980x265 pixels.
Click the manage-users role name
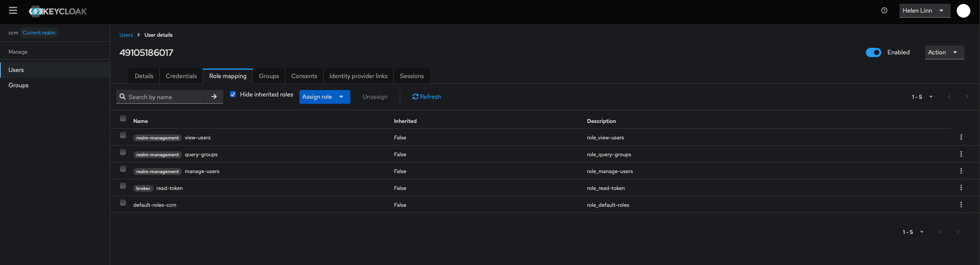click(x=202, y=172)
